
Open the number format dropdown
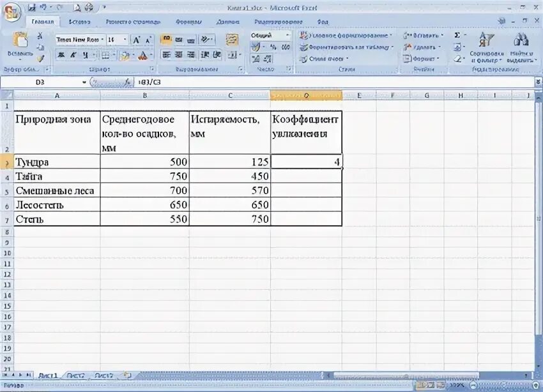[x=287, y=35]
